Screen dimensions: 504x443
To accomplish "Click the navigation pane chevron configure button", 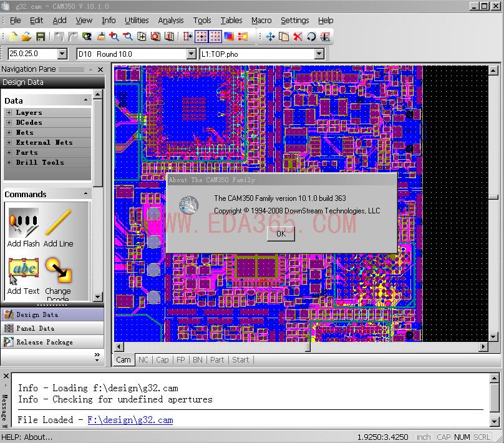I will click(x=97, y=357).
